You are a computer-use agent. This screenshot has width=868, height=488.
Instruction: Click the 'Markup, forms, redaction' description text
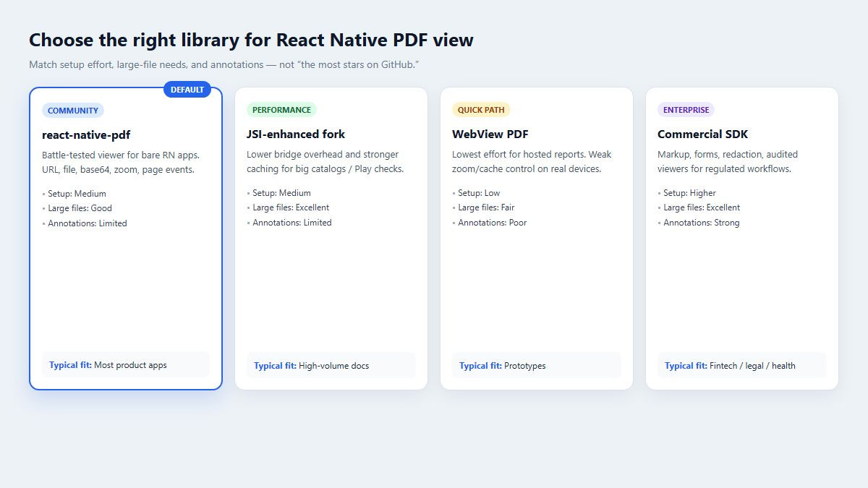(728, 161)
